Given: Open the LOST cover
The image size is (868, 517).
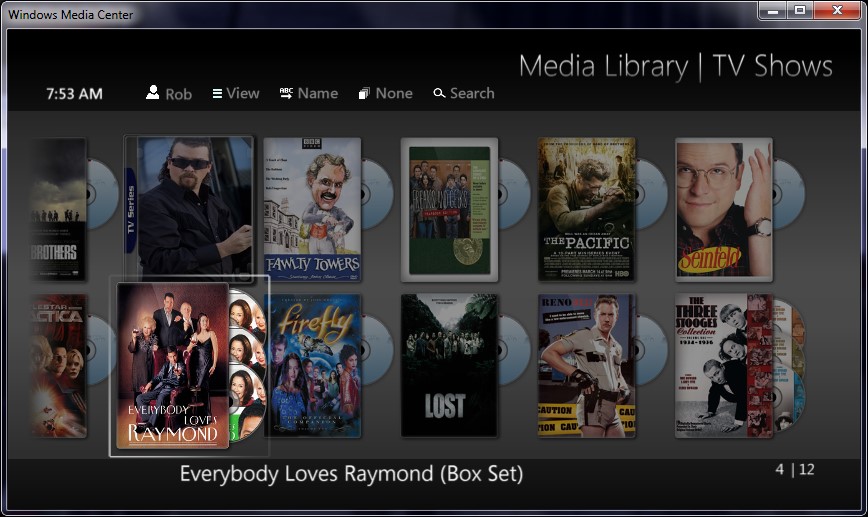Looking at the screenshot, I should [x=450, y=366].
